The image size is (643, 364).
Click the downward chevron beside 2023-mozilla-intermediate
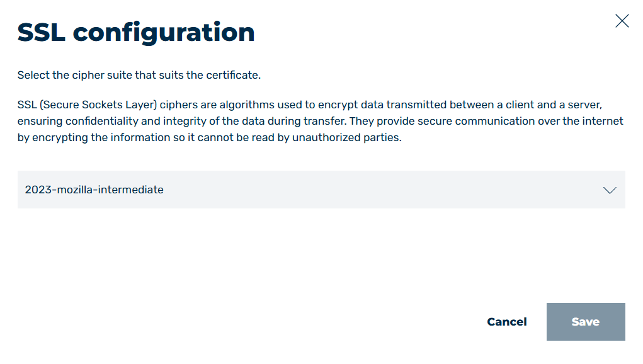610,190
